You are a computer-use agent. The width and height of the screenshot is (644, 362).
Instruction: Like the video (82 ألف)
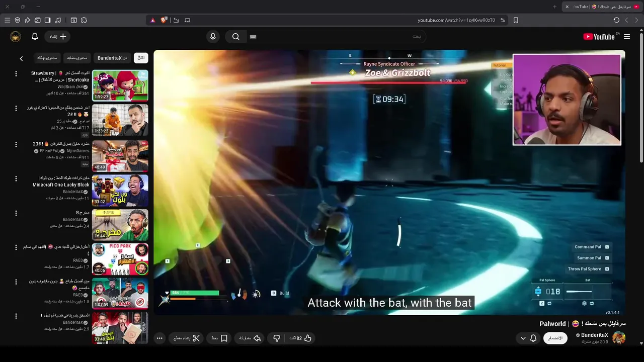(x=300, y=338)
